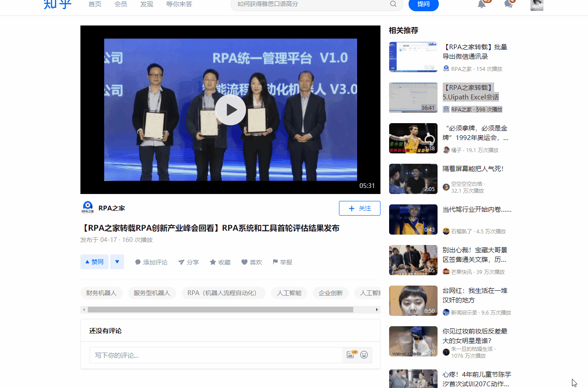
Task: Play the video with center play button
Action: point(230,110)
